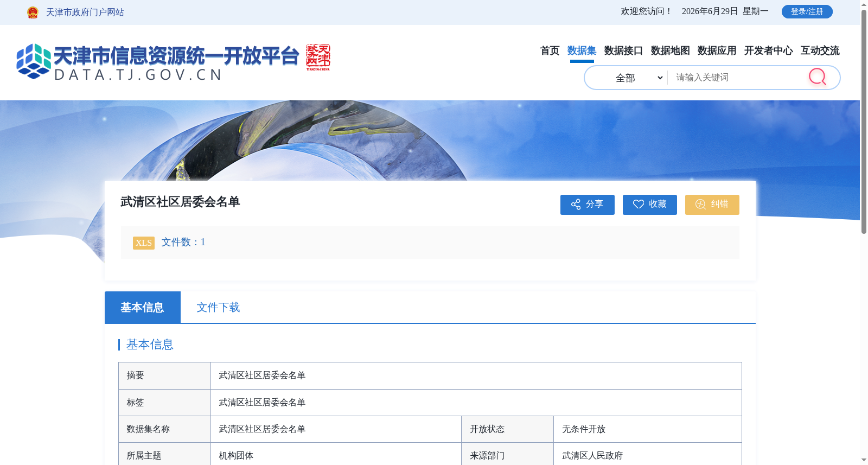Click the date text 2026年6月29日
868x465 pixels.
(x=710, y=11)
